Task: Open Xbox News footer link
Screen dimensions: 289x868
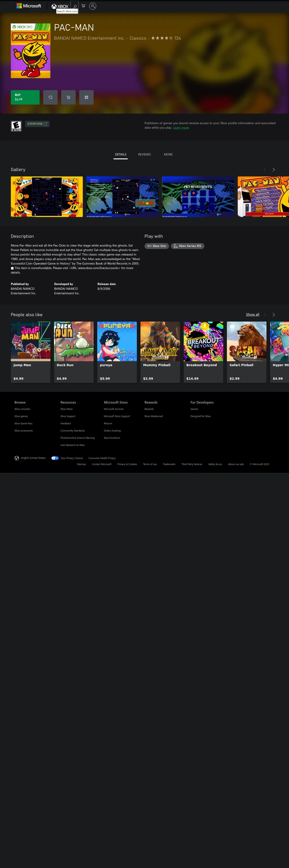Action: pos(67,409)
